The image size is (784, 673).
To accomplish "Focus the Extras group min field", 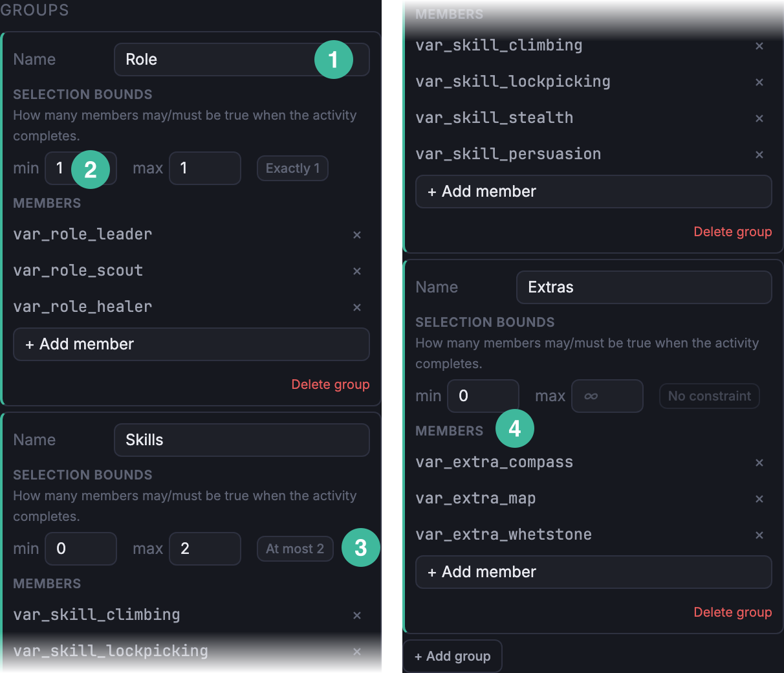I will coord(483,396).
